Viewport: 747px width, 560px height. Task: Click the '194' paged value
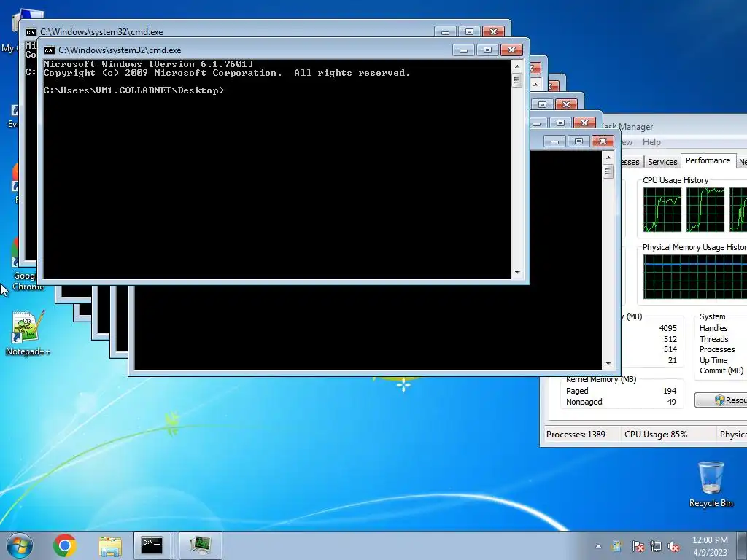point(670,391)
